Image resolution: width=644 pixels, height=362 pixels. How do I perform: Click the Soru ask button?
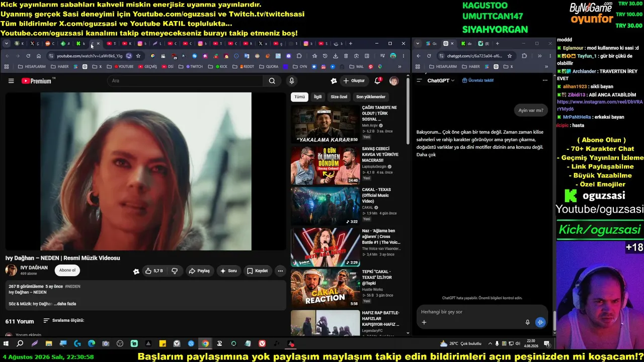tap(228, 271)
